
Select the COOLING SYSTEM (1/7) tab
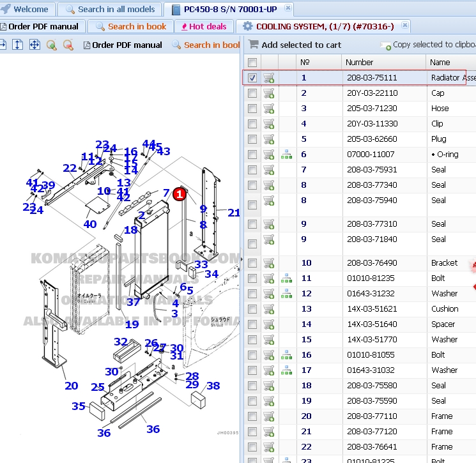coord(325,26)
